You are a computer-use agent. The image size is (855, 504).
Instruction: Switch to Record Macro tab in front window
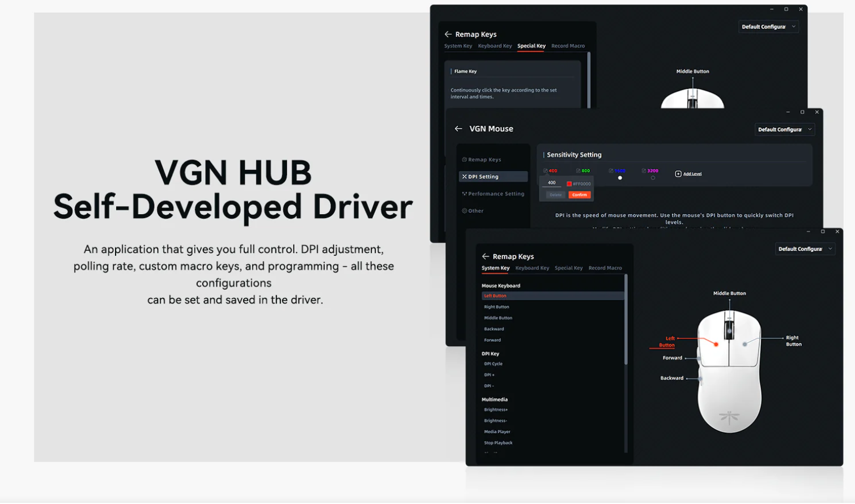pos(605,268)
